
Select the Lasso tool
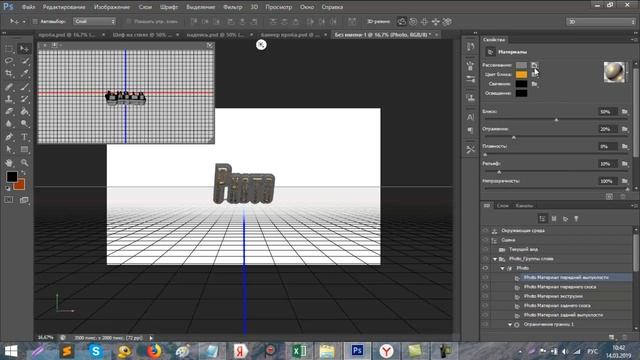(x=9, y=61)
